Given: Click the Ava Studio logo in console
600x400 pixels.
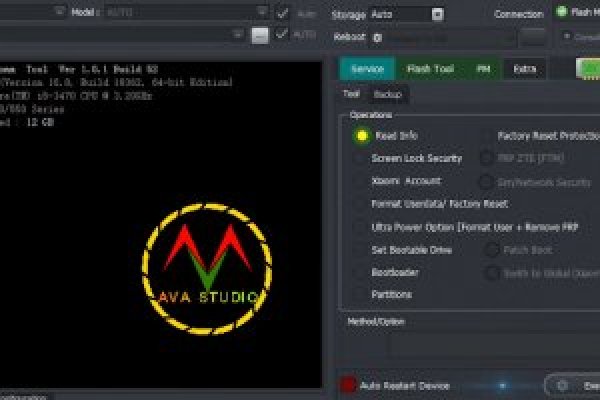Looking at the screenshot, I should [205, 261].
